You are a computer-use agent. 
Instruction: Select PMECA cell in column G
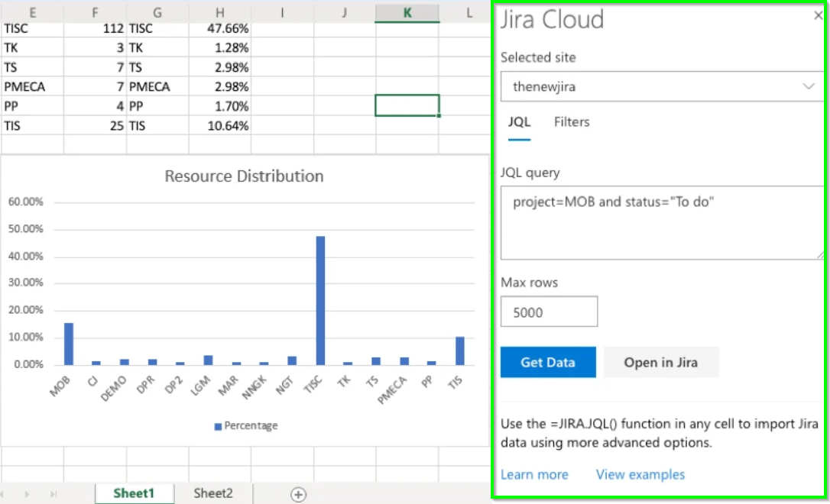pos(157,87)
